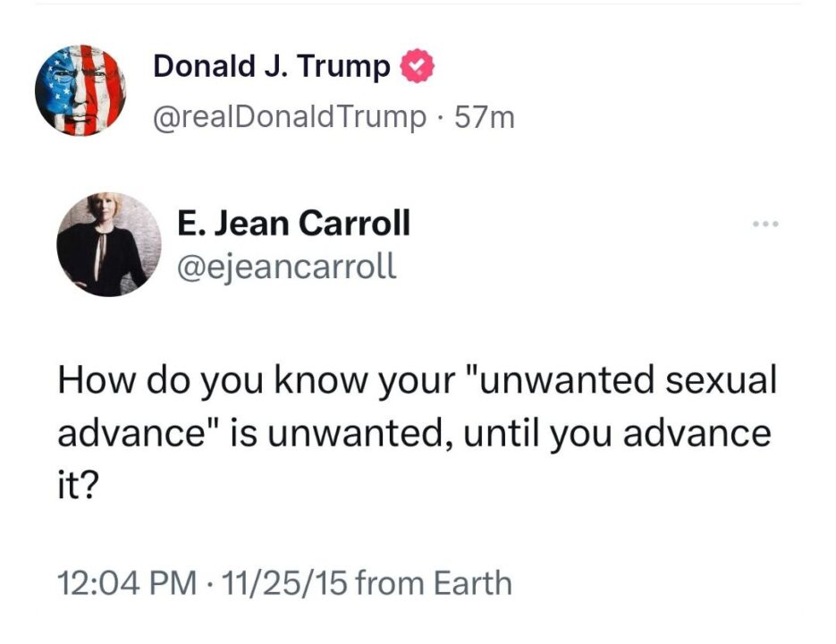Image resolution: width=836 pixels, height=644 pixels.
Task: Click the word "sexual" in the post text
Action: [x=721, y=382]
